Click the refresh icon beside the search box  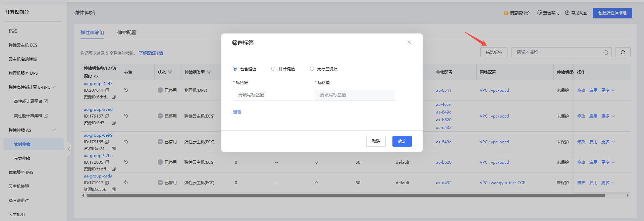coord(623,52)
